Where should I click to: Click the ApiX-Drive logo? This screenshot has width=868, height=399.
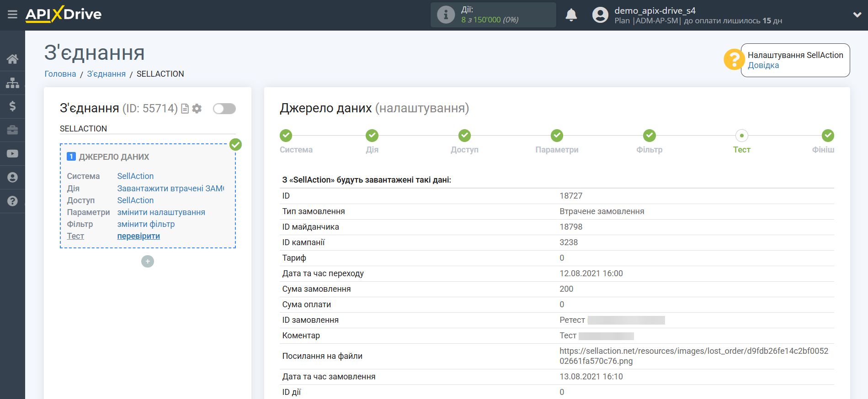click(x=64, y=14)
